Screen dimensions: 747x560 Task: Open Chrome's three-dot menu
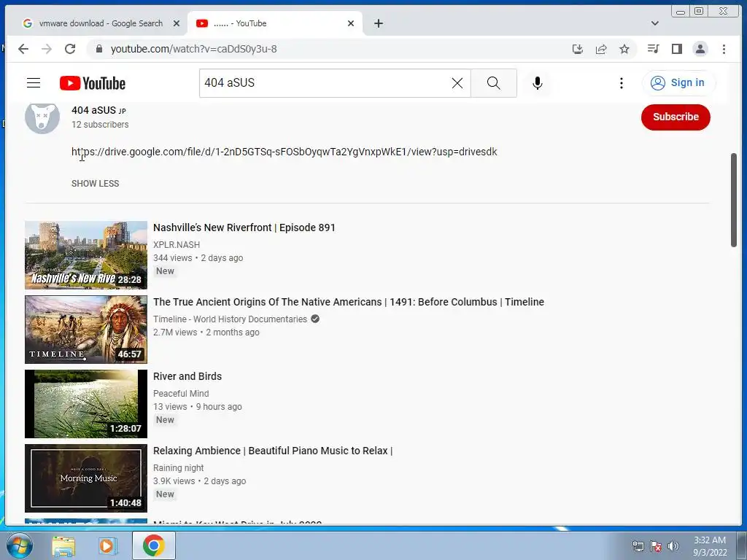[724, 49]
